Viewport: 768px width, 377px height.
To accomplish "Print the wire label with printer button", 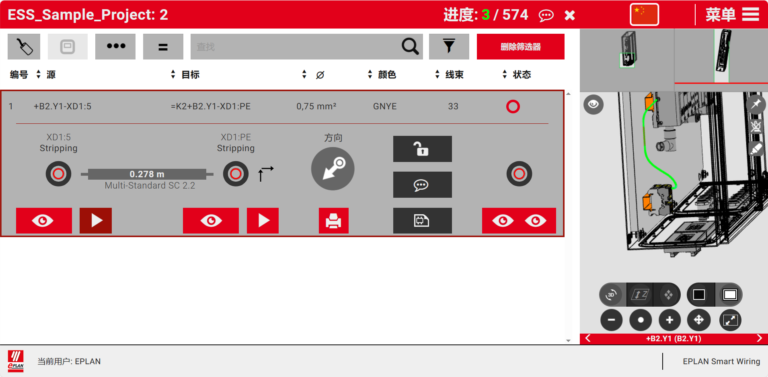I will click(x=334, y=221).
